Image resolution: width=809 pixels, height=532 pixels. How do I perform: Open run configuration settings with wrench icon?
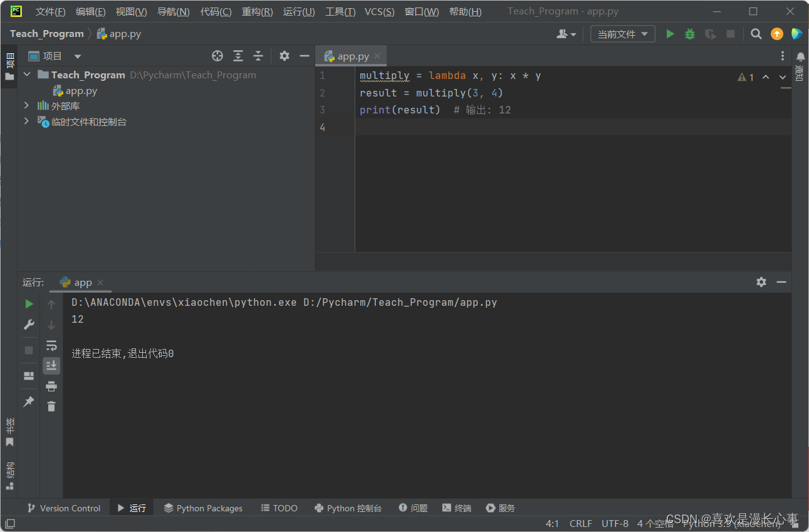28,325
